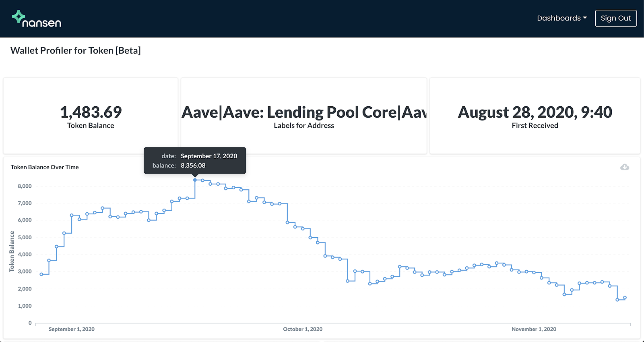Screen dimensions: 644x342
Task: Click the 'November 1, 2020' axis label
Action: [534, 329]
